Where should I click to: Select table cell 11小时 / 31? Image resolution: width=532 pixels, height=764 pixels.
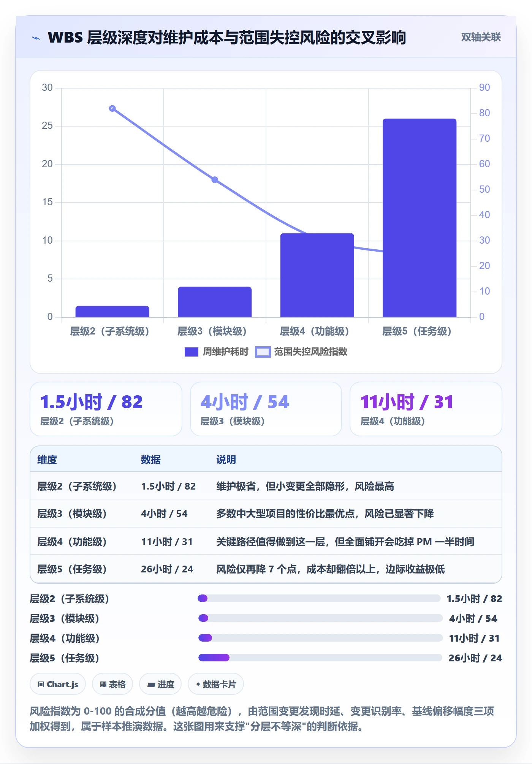[x=167, y=542]
